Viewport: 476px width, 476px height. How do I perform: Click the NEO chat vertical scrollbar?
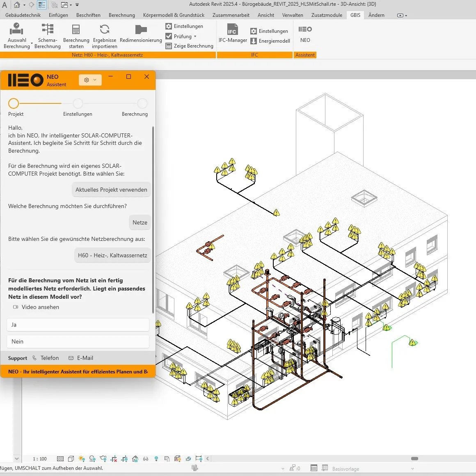[x=153, y=220]
